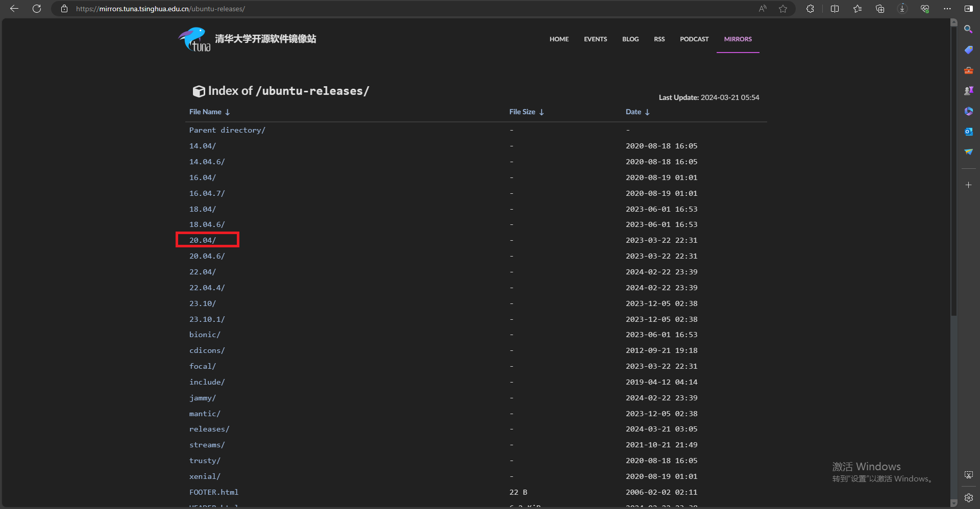Image resolution: width=980 pixels, height=509 pixels.
Task: Open the Favorites list icon
Action: coord(857,9)
